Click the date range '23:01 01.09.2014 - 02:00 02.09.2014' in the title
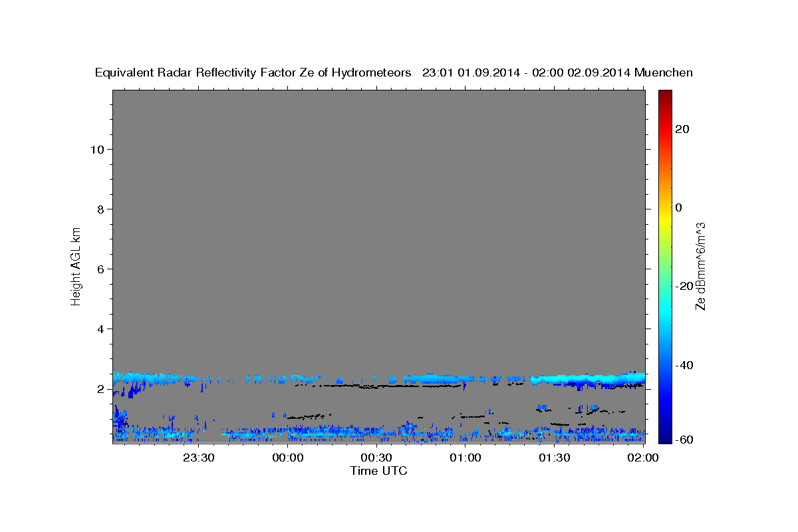This screenshot has height=532, width=798. (527, 72)
